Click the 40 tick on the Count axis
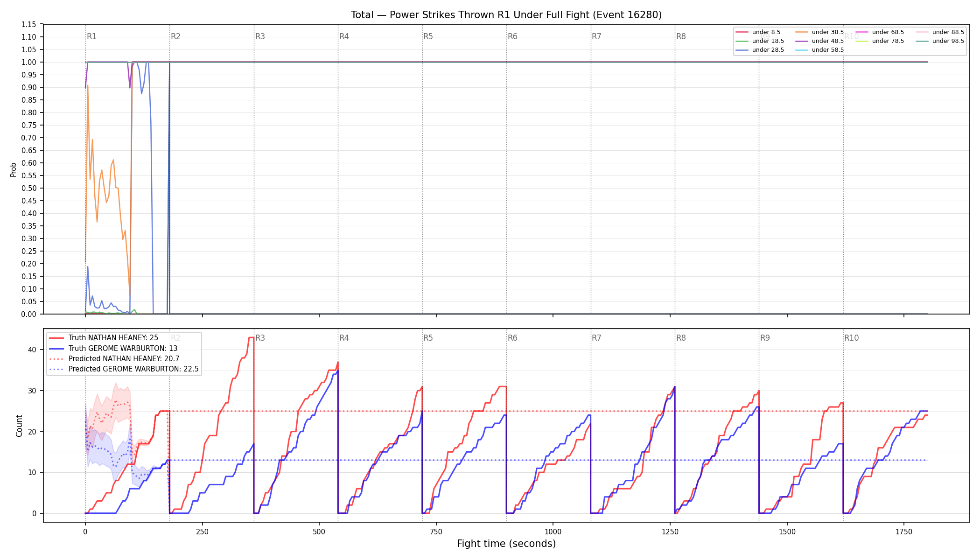Image resolution: width=980 pixels, height=560 pixels. 32,350
